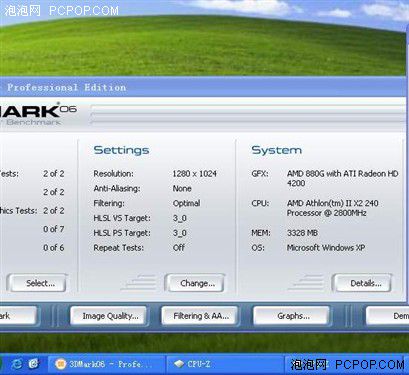The width and height of the screenshot is (409, 375).
Task: Click the 1280 x 1024 resolution value
Action: [x=195, y=174]
